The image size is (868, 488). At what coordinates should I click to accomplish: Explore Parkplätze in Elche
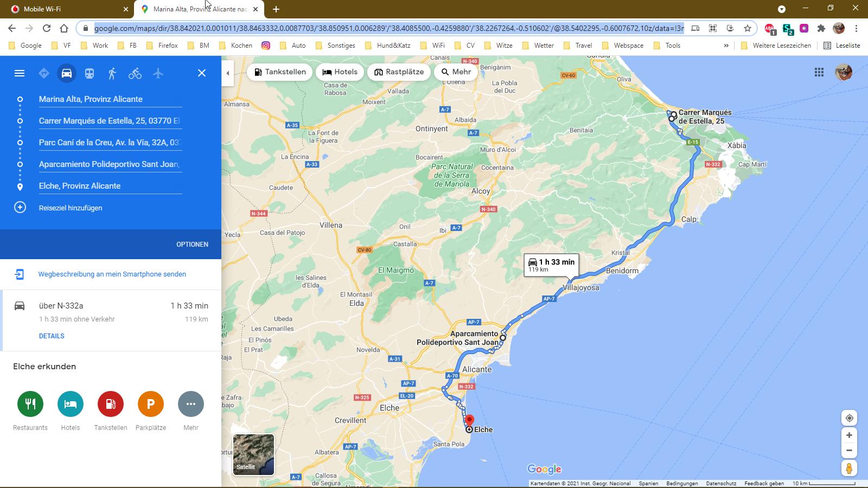[151, 404]
